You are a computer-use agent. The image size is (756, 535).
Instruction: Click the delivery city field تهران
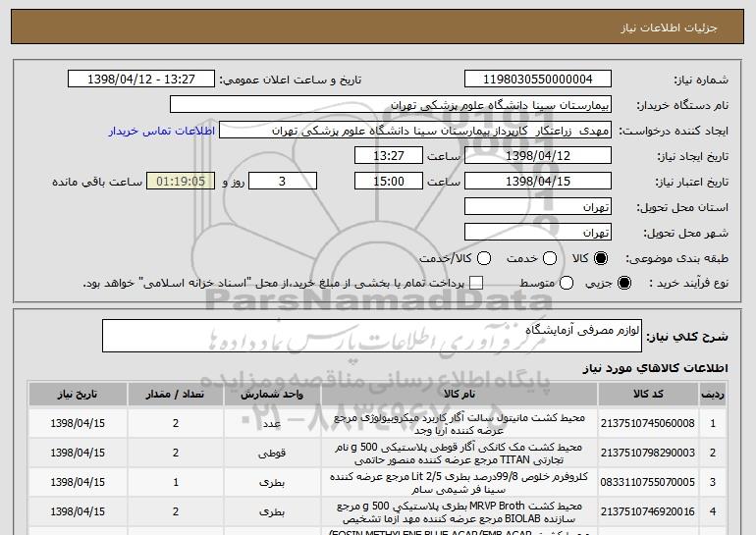pyautogui.click(x=538, y=233)
